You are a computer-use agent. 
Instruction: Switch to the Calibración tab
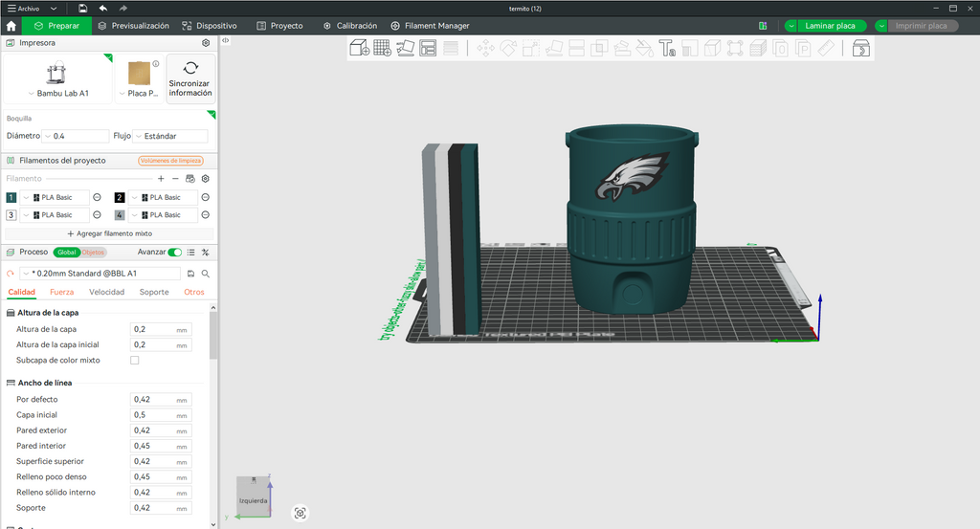click(350, 26)
